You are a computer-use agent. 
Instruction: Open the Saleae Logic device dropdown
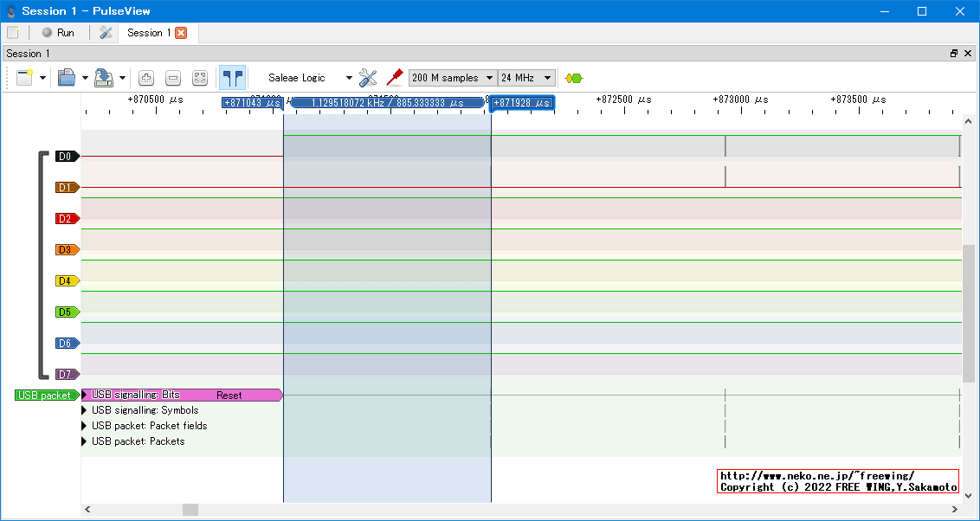pyautogui.click(x=309, y=78)
